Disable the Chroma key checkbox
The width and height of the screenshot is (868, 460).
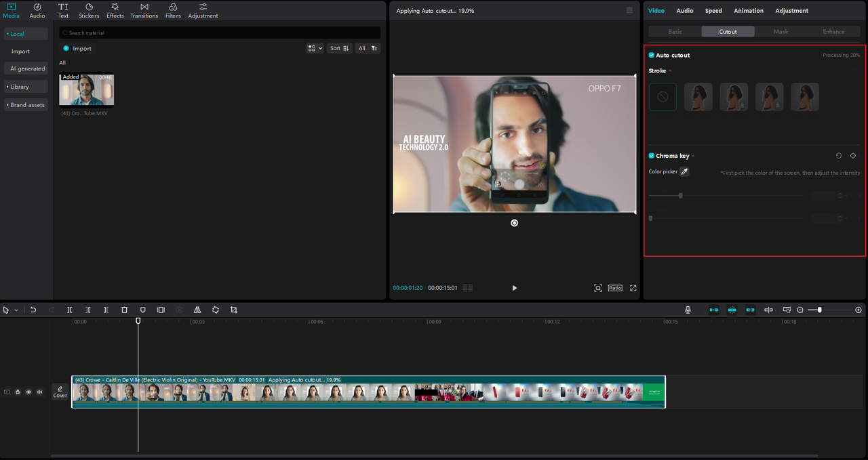pos(652,156)
